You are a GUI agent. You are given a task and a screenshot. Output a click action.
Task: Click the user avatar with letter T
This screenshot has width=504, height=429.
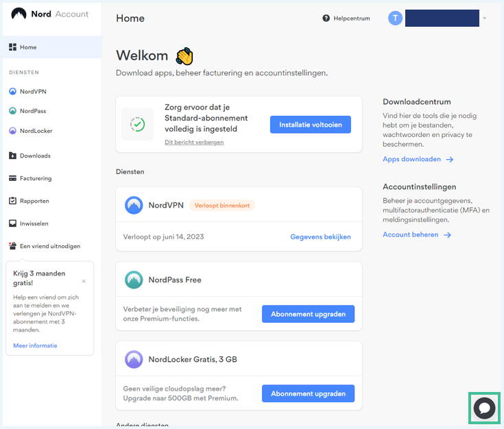(x=395, y=19)
